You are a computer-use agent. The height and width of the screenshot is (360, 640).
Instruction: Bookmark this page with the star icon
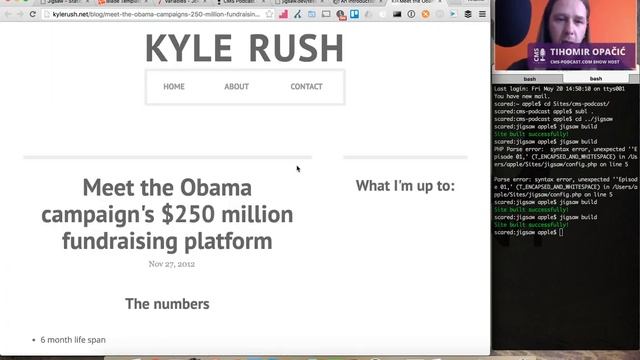[269, 14]
